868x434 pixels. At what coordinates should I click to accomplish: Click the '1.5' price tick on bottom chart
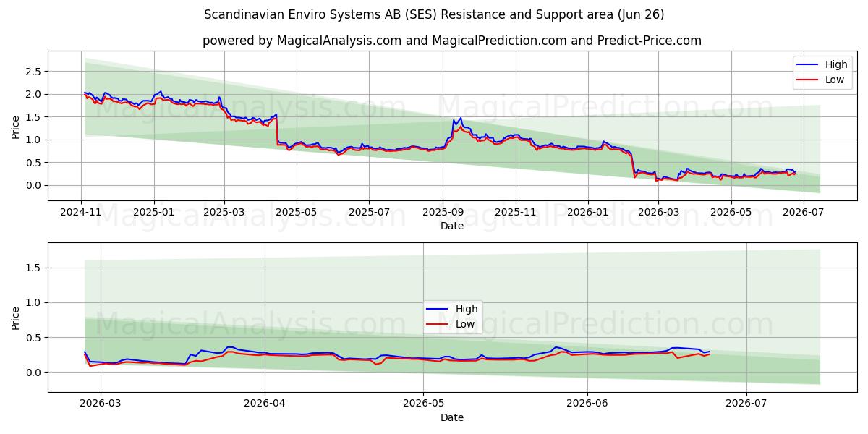tap(32, 268)
